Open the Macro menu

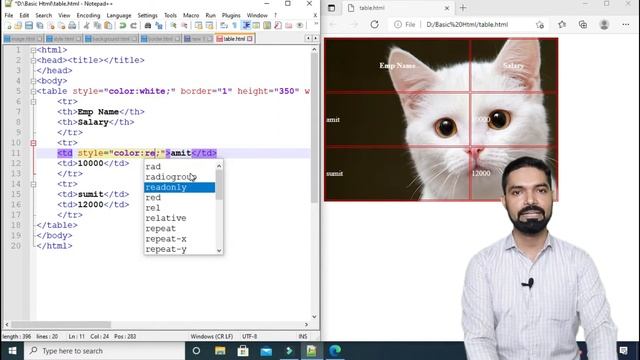point(191,15)
